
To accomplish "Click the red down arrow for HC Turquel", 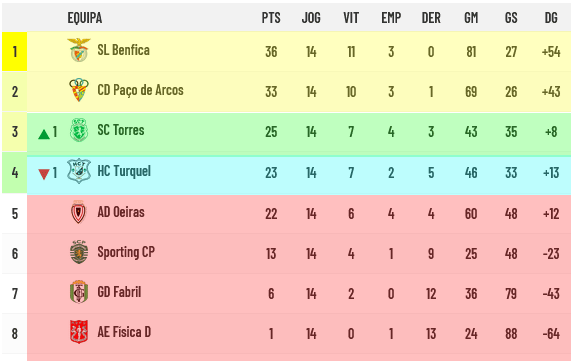I will pyautogui.click(x=44, y=174).
